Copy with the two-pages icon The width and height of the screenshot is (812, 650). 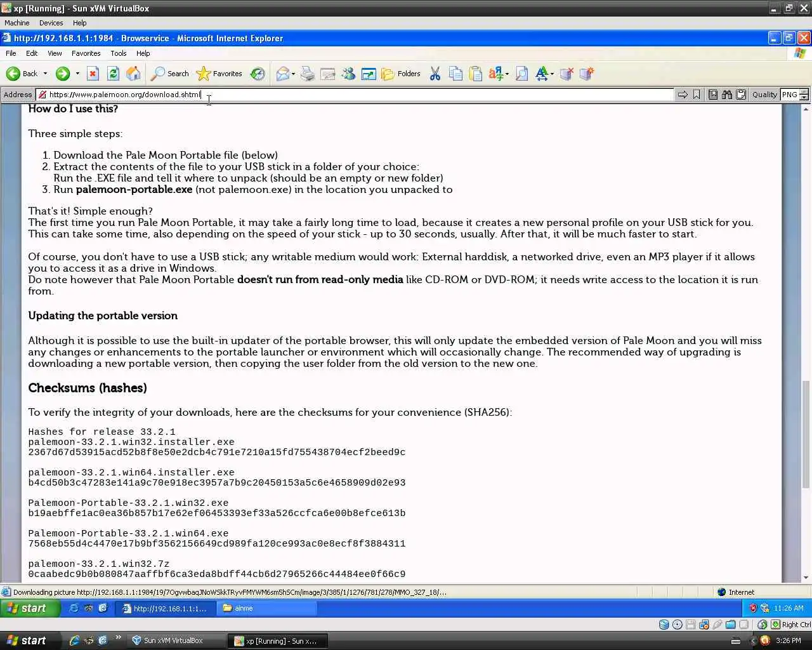pos(455,74)
